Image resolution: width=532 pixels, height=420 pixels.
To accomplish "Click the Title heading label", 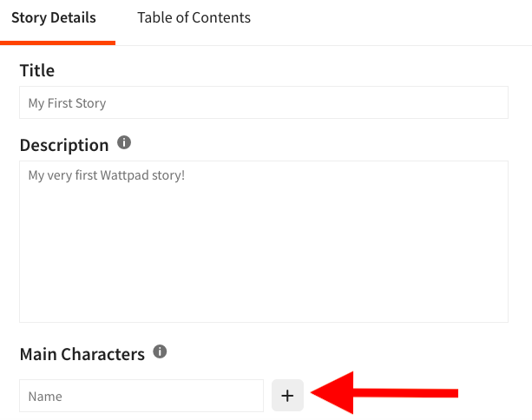I will coord(37,70).
